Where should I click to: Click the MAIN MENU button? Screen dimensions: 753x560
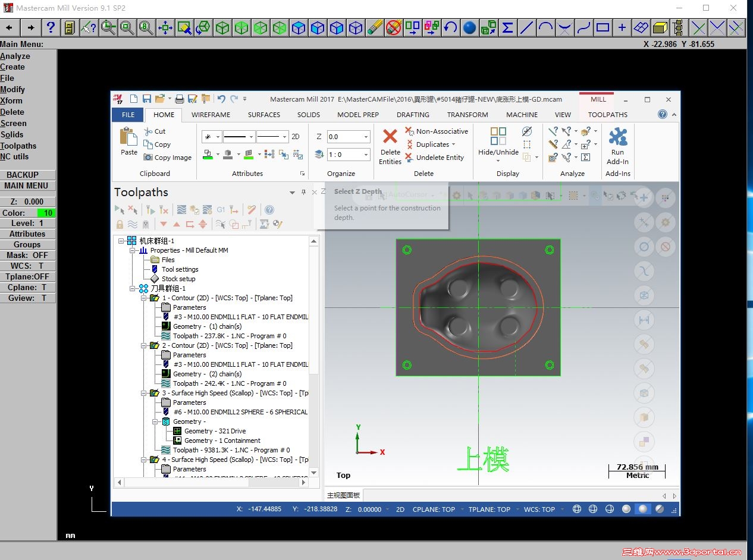[x=27, y=185]
